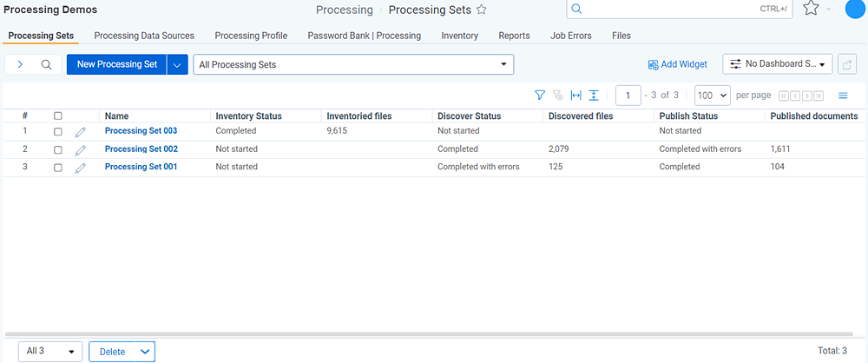The width and height of the screenshot is (868, 363).
Task: Click into the top search input field
Action: [680, 9]
